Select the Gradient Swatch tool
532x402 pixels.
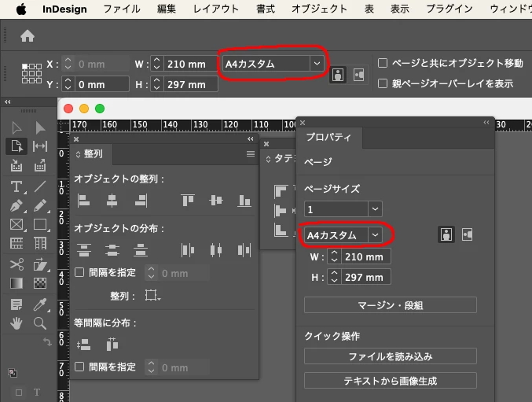(x=17, y=283)
